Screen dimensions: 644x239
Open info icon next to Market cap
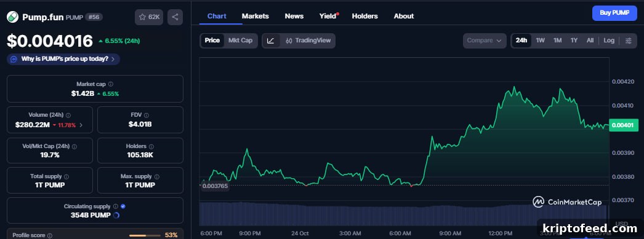[110, 84]
